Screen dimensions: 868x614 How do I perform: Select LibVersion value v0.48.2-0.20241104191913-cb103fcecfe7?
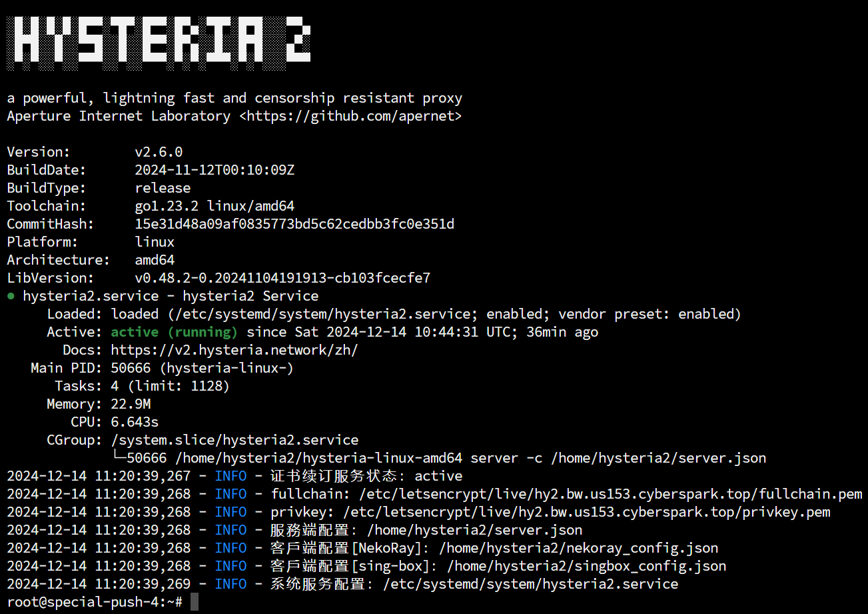[282, 278]
